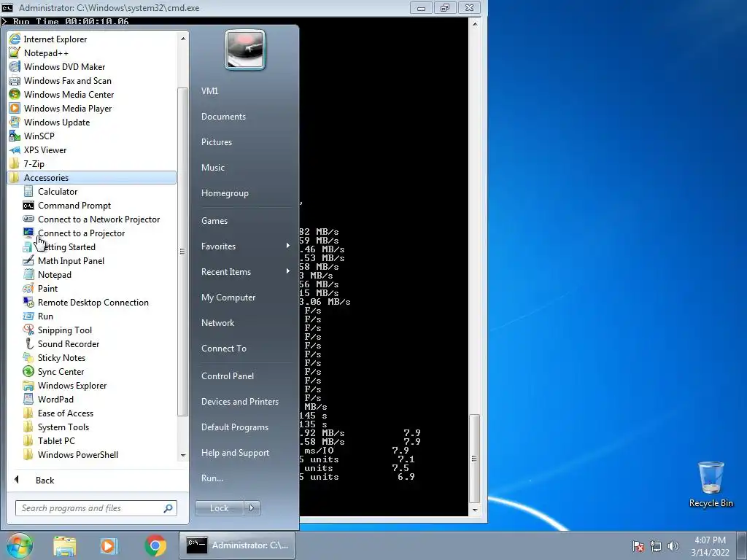Image resolution: width=747 pixels, height=560 pixels.
Task: Expand the 7-Zip folder
Action: (x=34, y=163)
